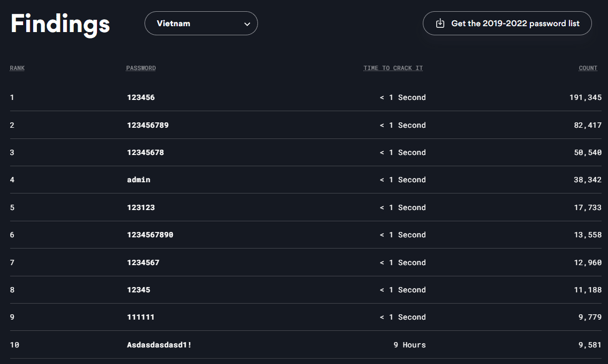Click the 82,417 count value
This screenshot has height=364, width=608.
[588, 125]
